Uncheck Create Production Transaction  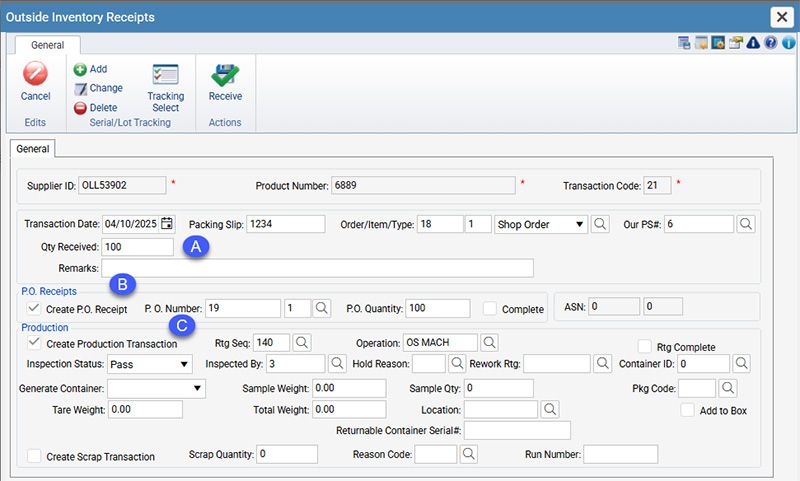click(34, 343)
